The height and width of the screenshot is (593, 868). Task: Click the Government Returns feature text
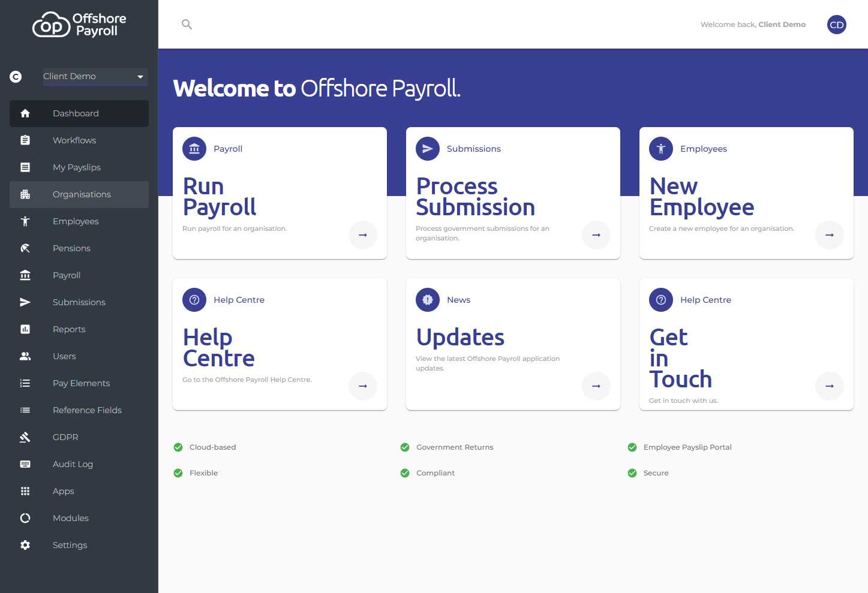point(455,447)
